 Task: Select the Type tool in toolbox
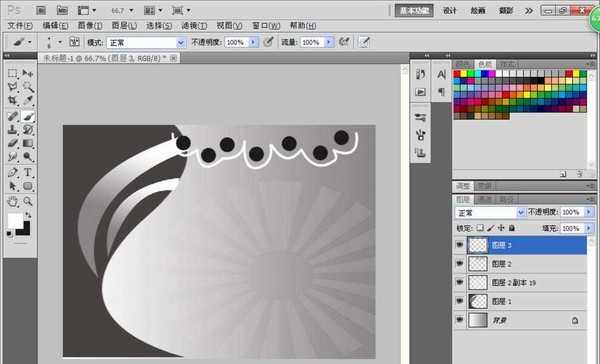pyautogui.click(x=28, y=172)
